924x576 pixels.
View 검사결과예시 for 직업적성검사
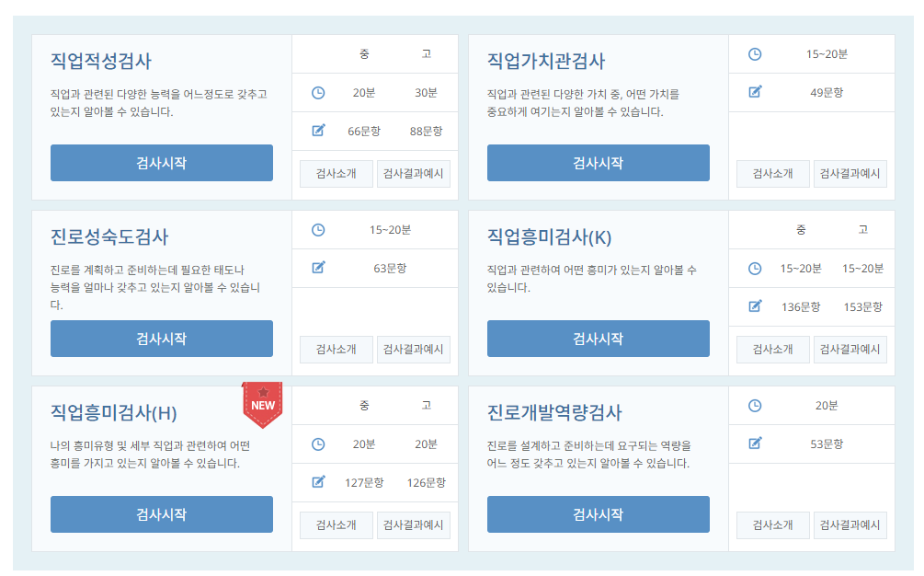[413, 174]
